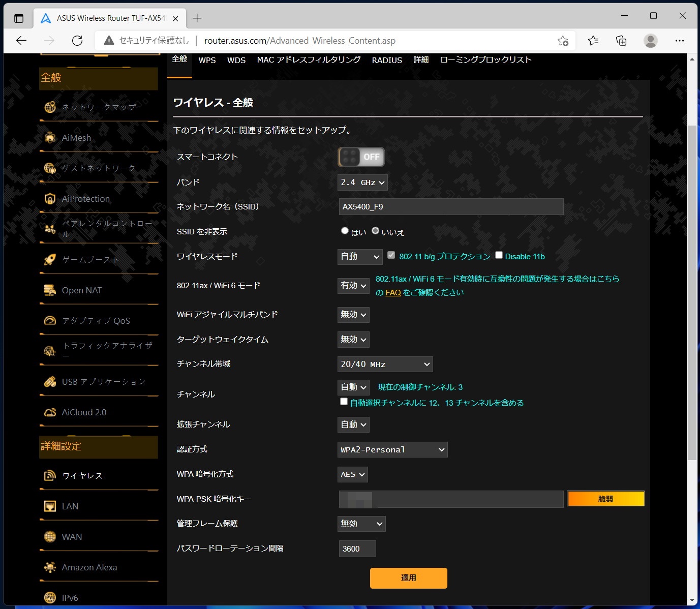Toggle the Smart Connect (スマートコネクト) switch

point(361,157)
